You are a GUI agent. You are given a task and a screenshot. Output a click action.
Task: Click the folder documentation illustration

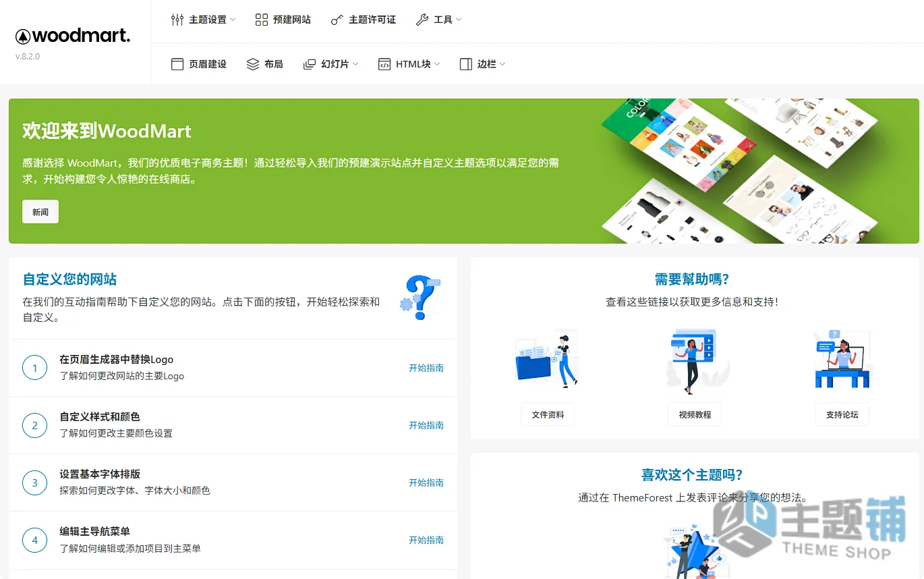pos(547,360)
